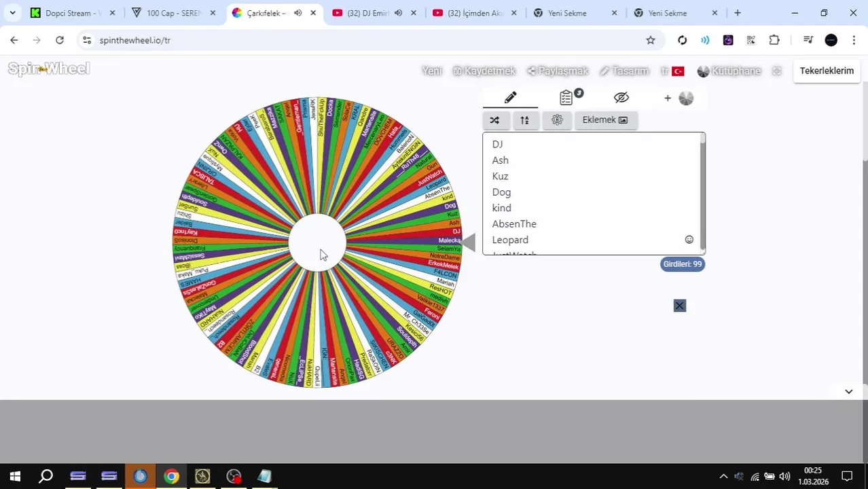Open OBS Studio from the taskbar
The height and width of the screenshot is (489, 868).
pos(234,476)
